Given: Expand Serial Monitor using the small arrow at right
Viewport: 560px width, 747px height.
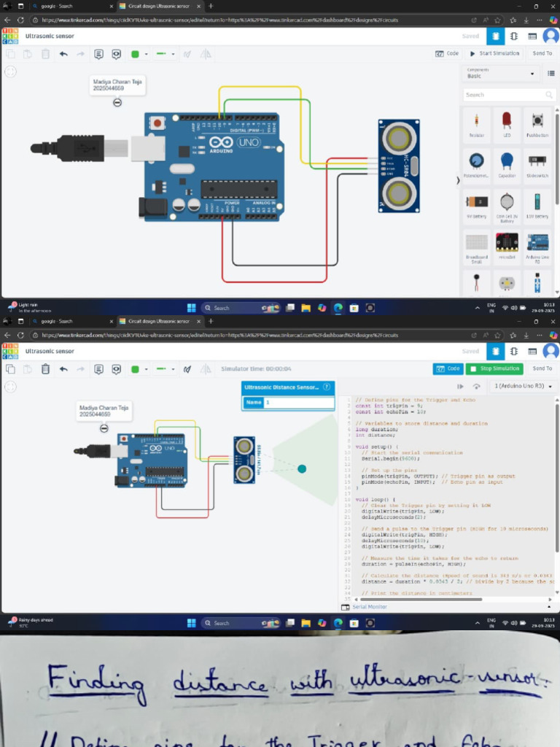Looking at the screenshot, I should click(549, 607).
